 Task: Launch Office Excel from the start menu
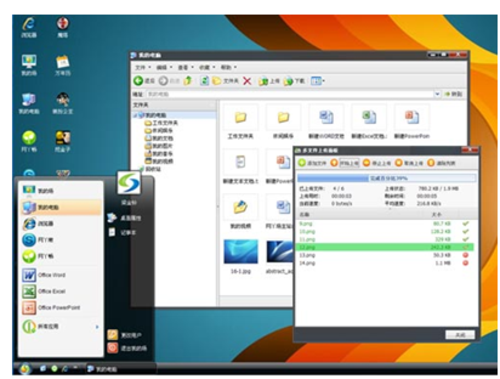pos(44,291)
